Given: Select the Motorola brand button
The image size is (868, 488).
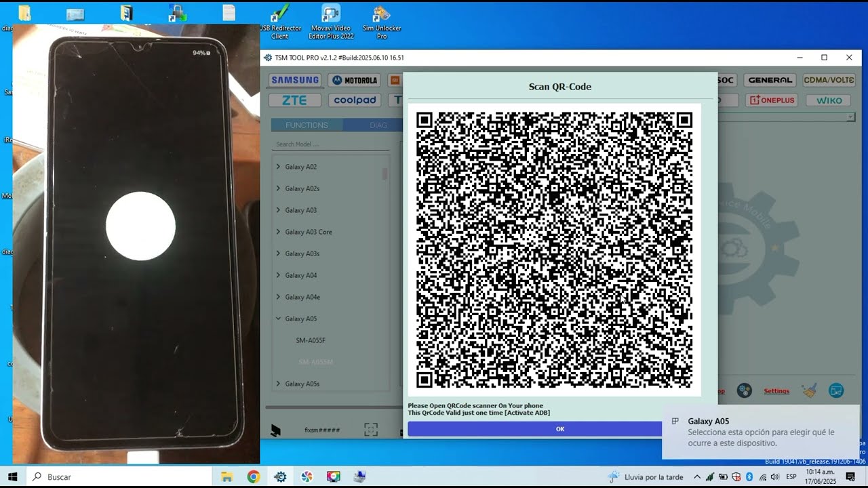Looking at the screenshot, I should pos(355,80).
